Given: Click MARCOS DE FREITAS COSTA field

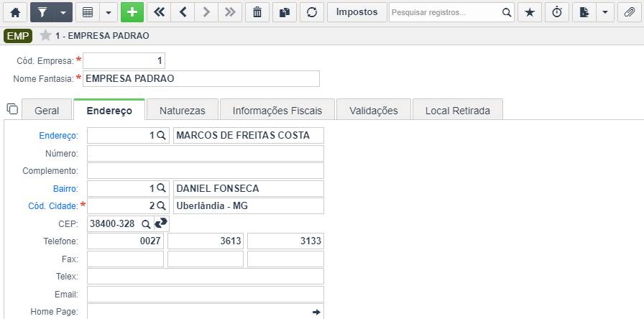Looking at the screenshot, I should point(249,136).
